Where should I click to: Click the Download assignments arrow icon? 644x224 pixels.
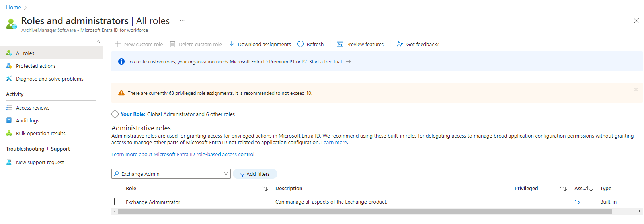(232, 44)
